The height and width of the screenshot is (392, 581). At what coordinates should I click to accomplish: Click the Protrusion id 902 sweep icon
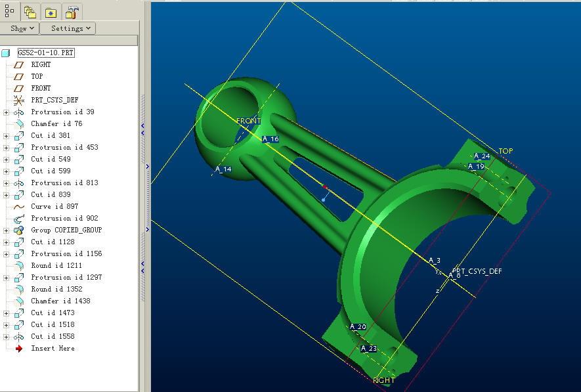(19, 219)
